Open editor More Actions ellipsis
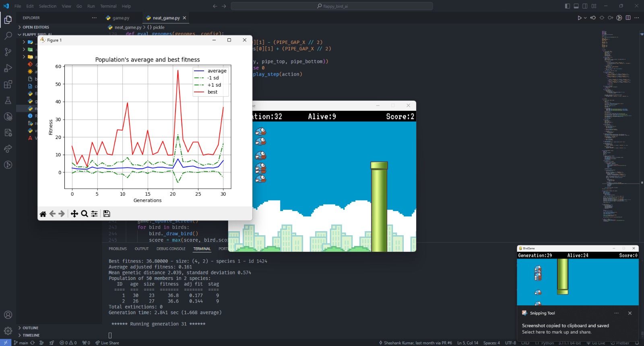 click(x=637, y=18)
